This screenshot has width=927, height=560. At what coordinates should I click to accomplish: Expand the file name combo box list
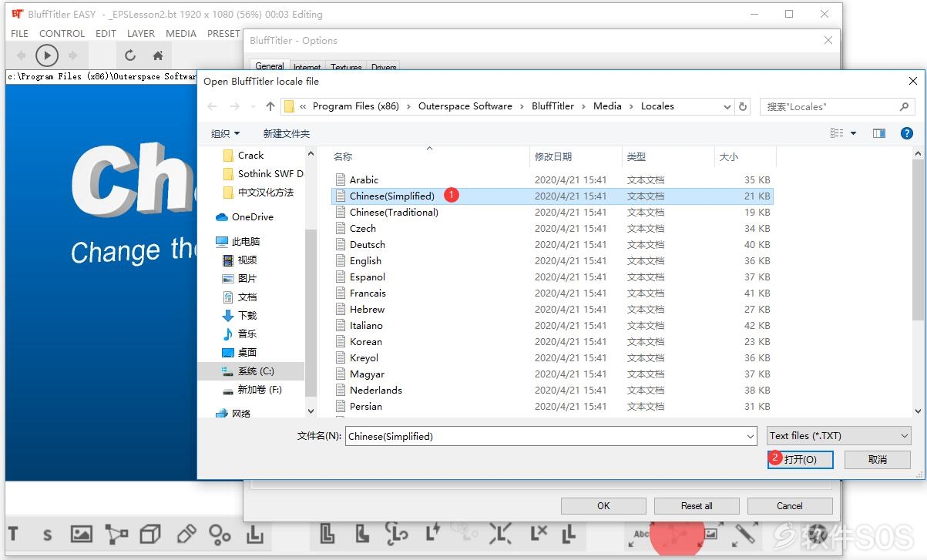tap(751, 436)
